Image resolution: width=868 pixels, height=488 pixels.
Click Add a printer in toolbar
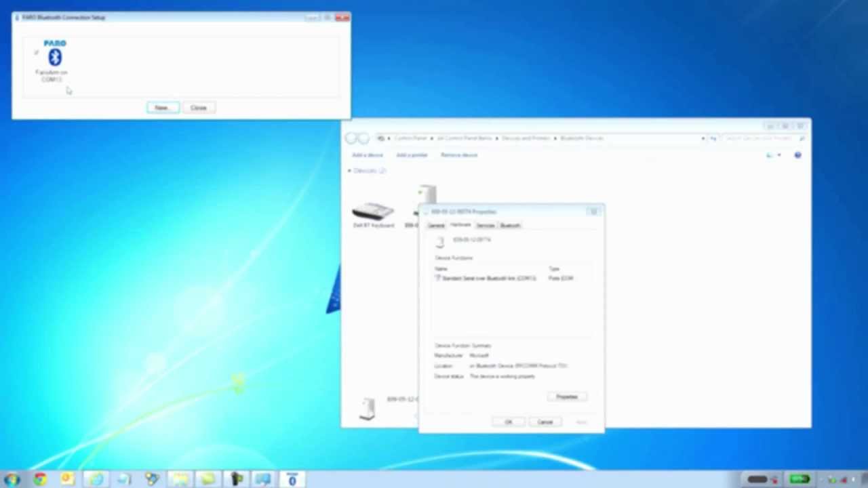click(412, 155)
